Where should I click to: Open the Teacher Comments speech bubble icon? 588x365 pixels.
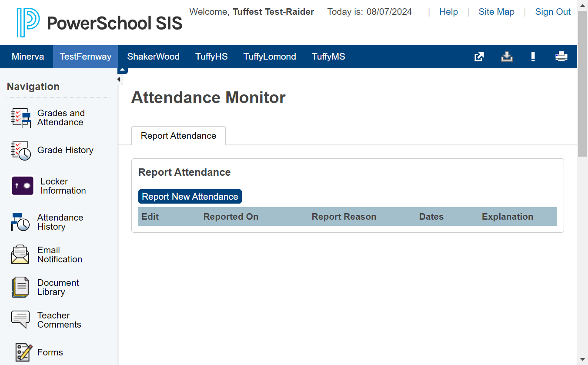click(x=20, y=320)
